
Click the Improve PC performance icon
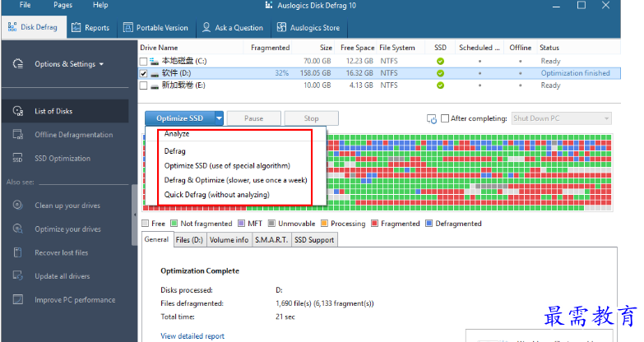point(17,299)
